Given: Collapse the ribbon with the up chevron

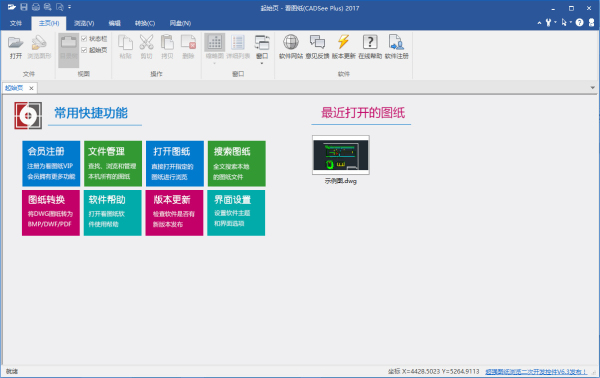Looking at the screenshot, I should [539, 23].
